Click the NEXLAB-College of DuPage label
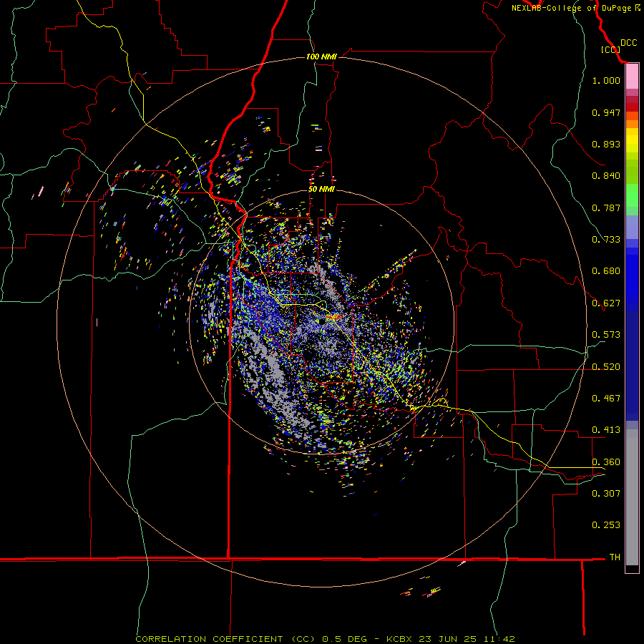The width and height of the screenshot is (644, 644). coord(575,8)
